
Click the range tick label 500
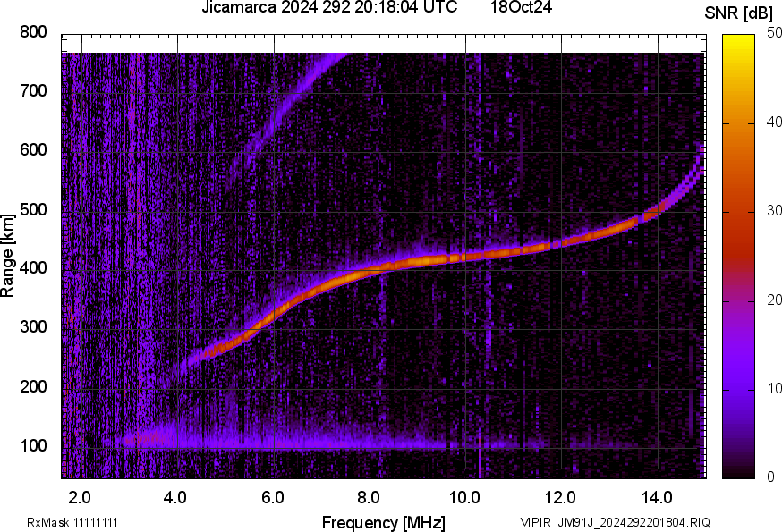coord(33,209)
